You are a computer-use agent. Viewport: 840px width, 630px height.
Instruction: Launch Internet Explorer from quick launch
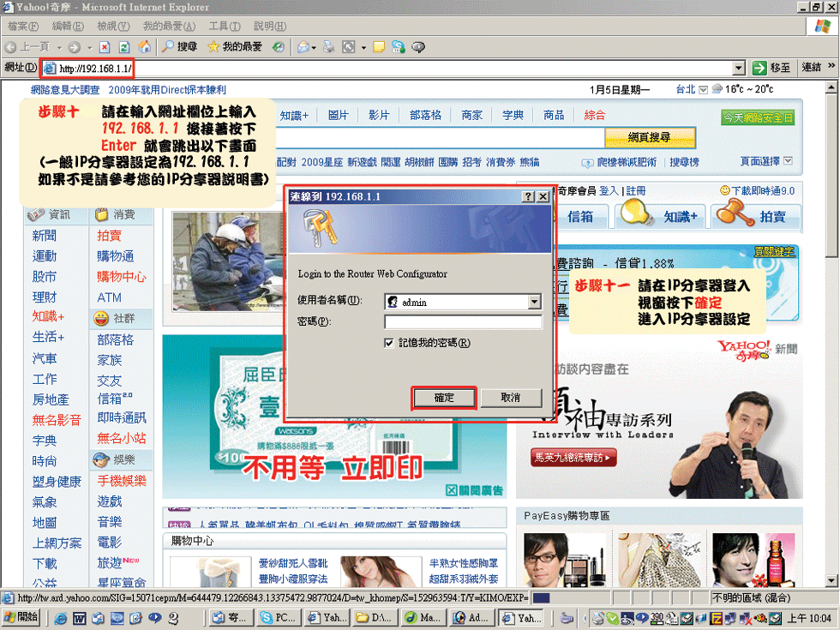coord(61,618)
